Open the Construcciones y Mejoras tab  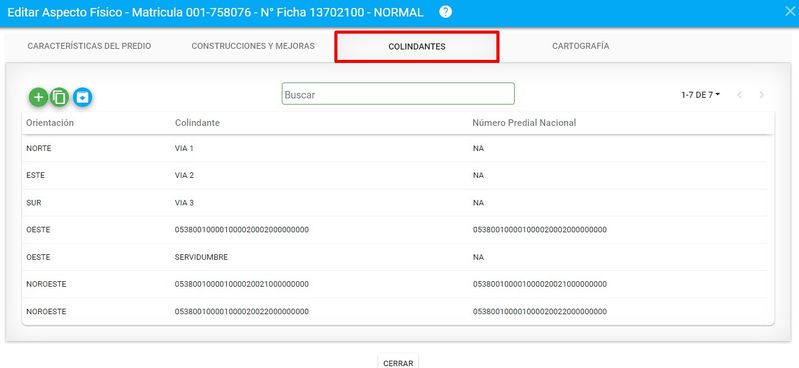click(253, 46)
